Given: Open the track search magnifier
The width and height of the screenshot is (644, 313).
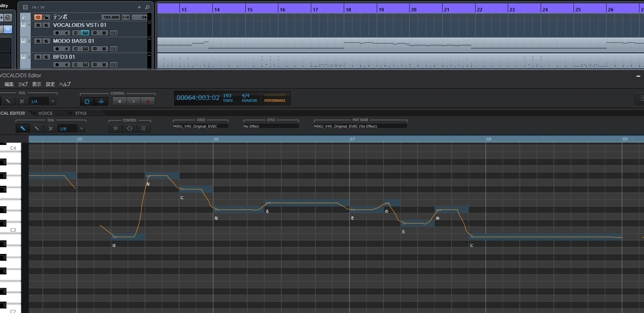Looking at the screenshot, I should click(147, 7).
